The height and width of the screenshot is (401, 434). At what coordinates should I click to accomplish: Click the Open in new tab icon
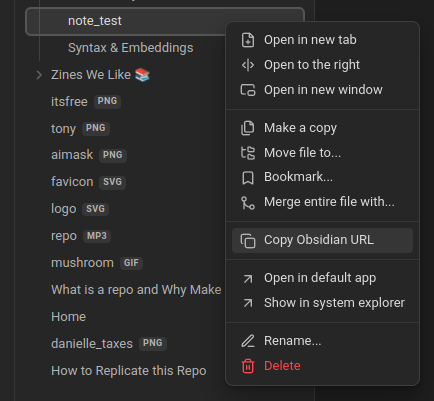[x=248, y=40]
